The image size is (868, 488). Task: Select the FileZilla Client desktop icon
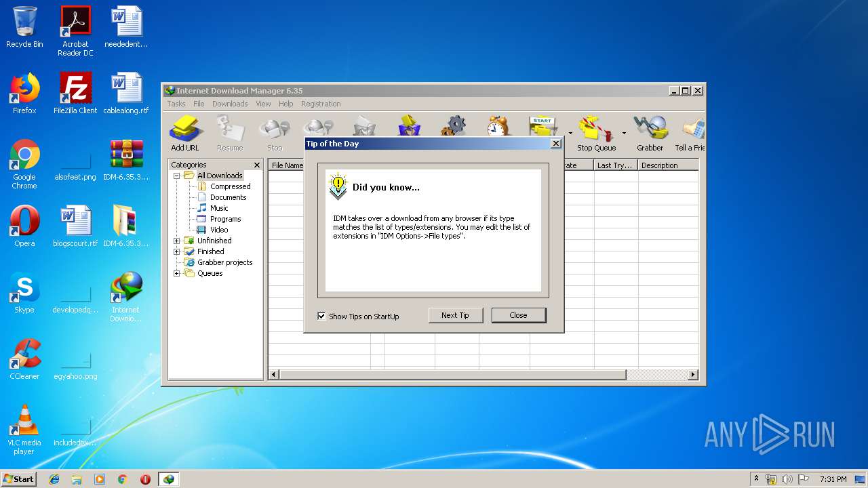(75, 94)
